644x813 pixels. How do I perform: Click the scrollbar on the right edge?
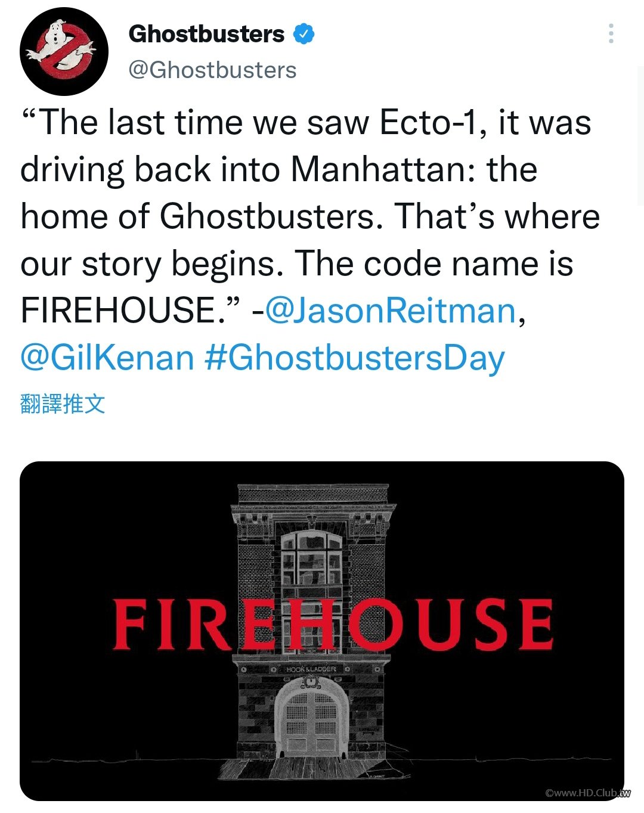640,136
